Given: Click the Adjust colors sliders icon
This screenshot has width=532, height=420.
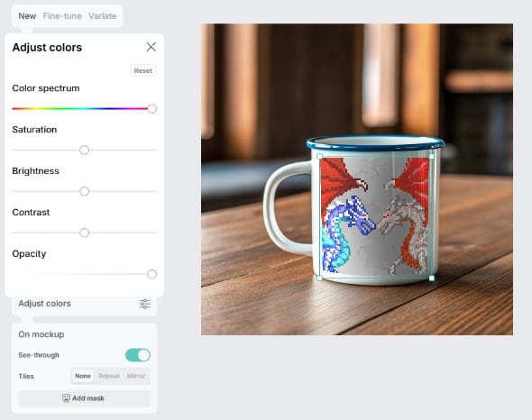Looking at the screenshot, I should coord(145,304).
